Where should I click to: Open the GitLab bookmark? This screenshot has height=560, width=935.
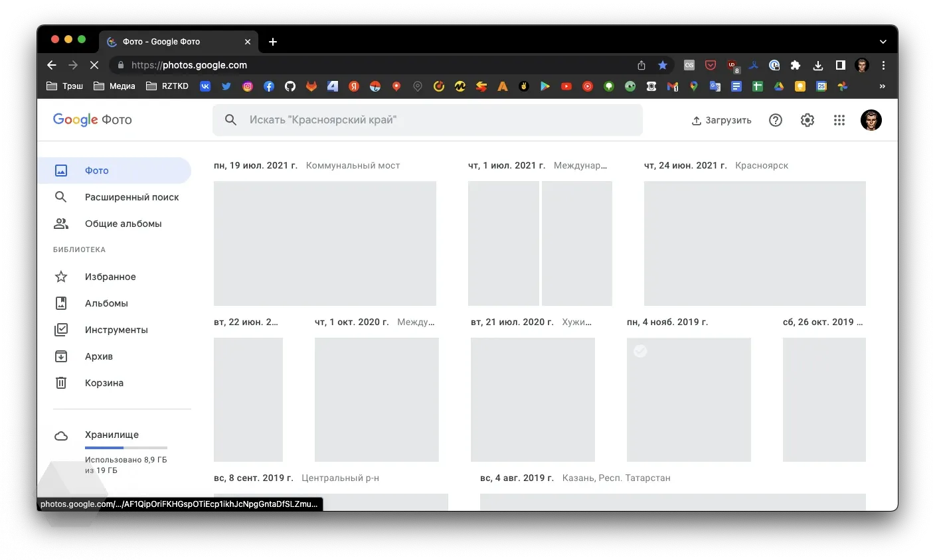point(311,86)
